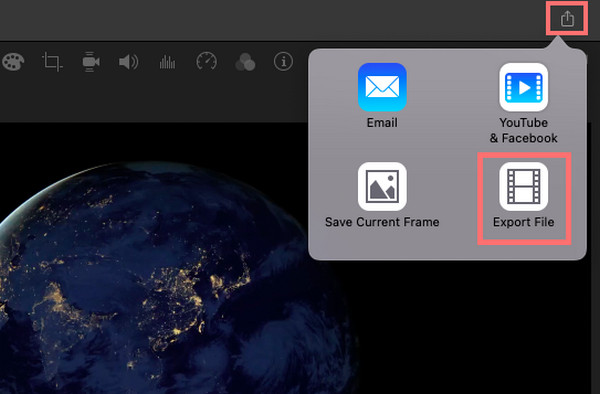Share to YouTube & Facebook
This screenshot has height=394, width=600.
point(523,103)
